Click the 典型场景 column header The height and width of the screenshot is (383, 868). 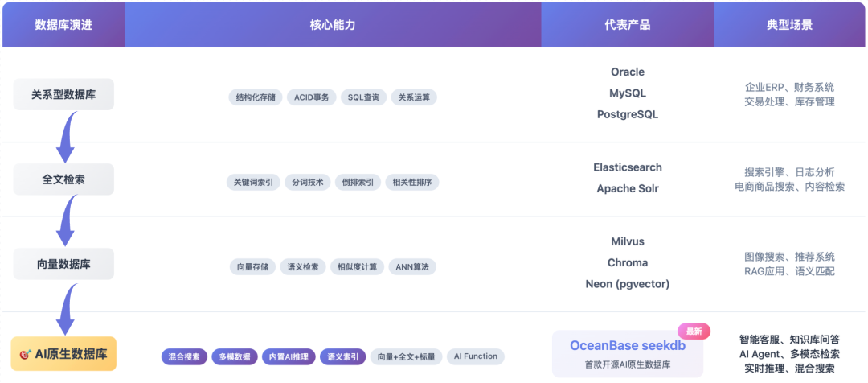[789, 25]
